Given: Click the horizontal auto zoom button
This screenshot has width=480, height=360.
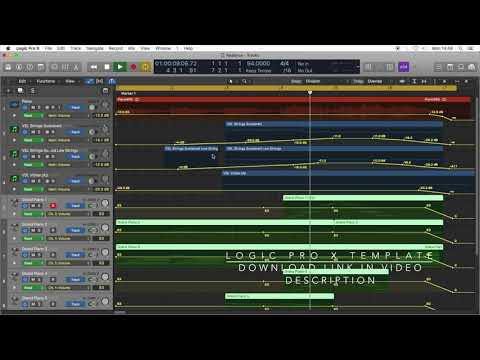Looking at the screenshot, I should pos(424,81).
